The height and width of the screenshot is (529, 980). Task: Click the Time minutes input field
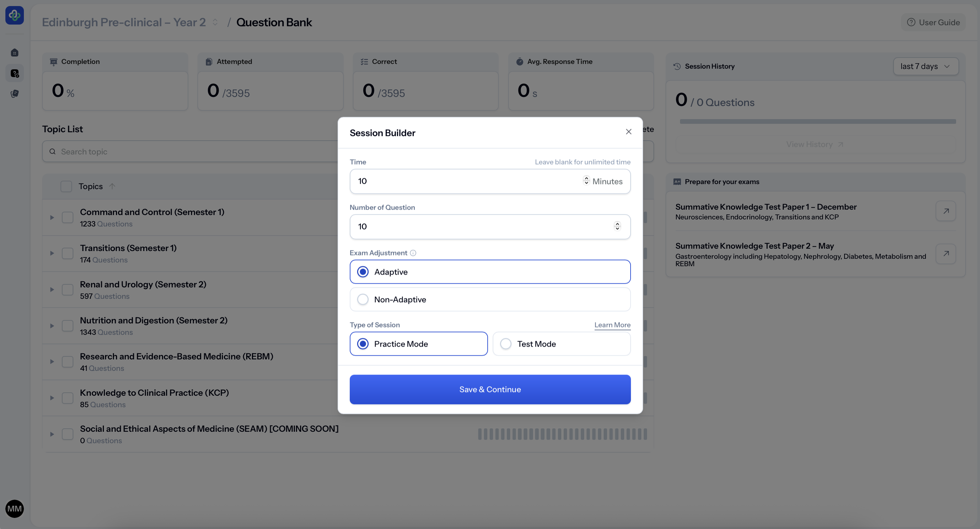pyautogui.click(x=464, y=181)
